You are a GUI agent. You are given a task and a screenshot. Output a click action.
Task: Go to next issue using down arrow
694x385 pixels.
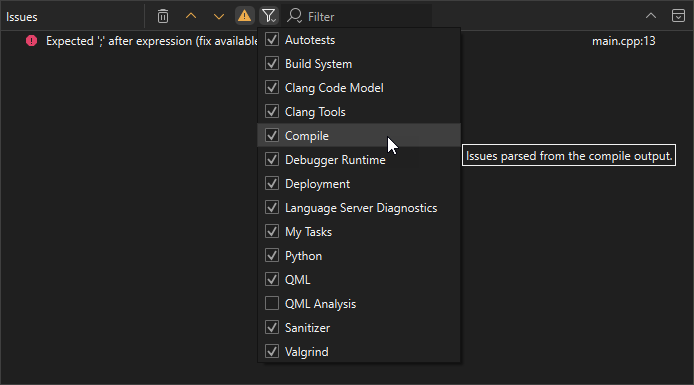[x=219, y=16]
